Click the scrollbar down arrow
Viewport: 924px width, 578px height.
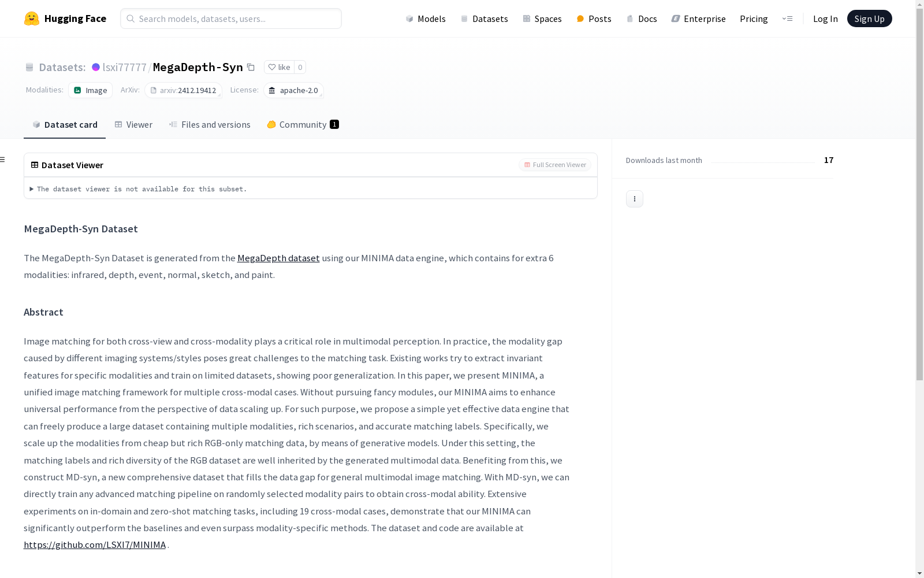(919, 573)
